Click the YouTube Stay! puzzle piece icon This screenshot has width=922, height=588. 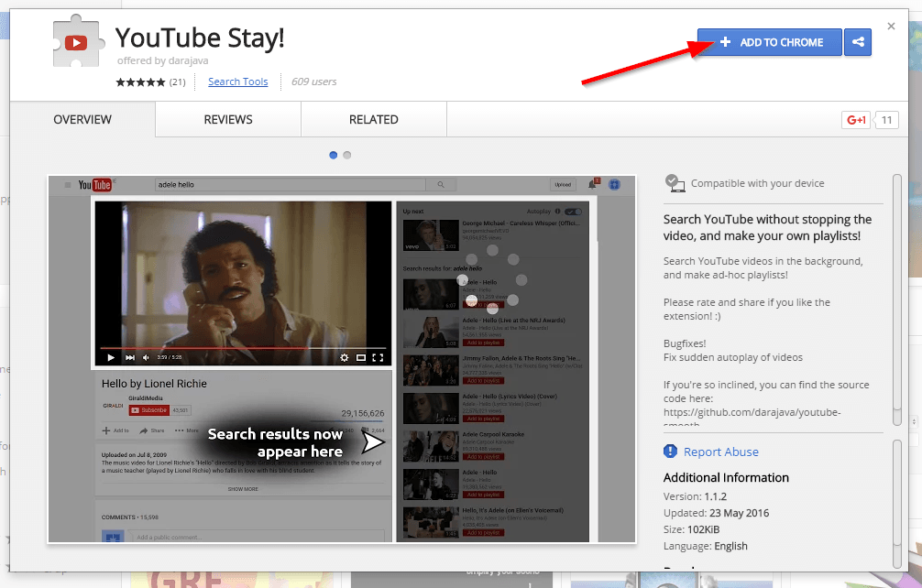coord(78,42)
